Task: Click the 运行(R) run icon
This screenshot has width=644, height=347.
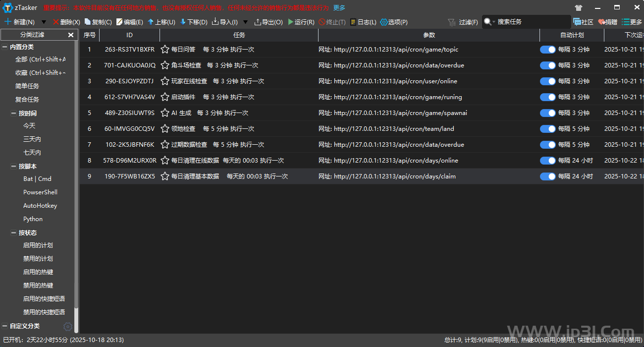Action: pos(291,22)
